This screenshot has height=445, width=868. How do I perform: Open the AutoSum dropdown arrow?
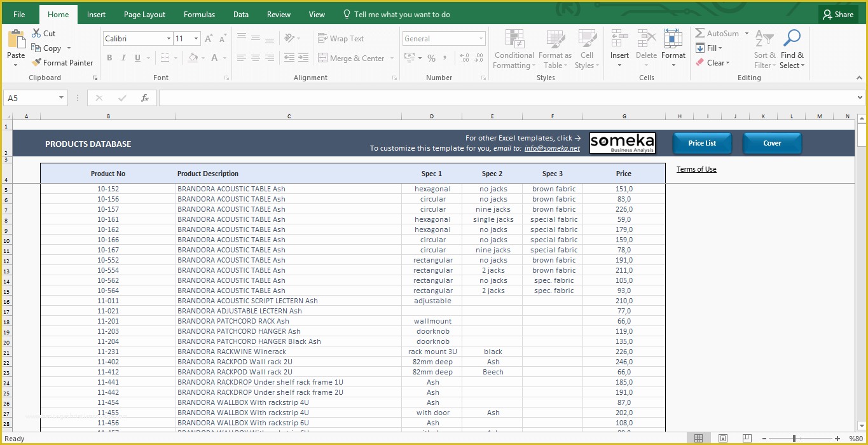pos(747,33)
